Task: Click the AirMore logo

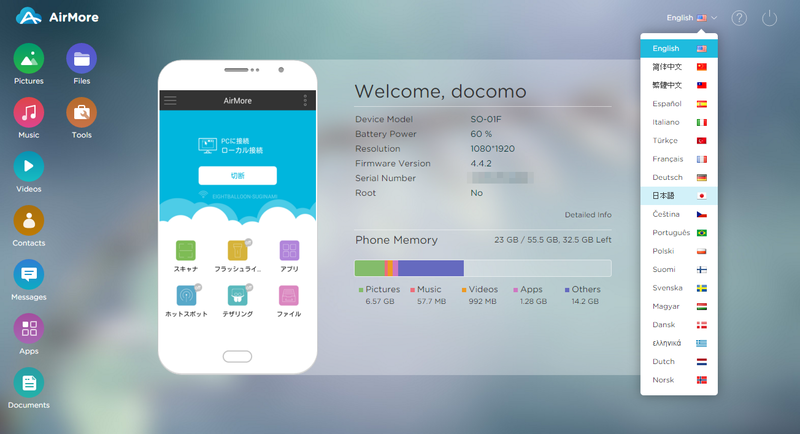Action: click(x=57, y=17)
